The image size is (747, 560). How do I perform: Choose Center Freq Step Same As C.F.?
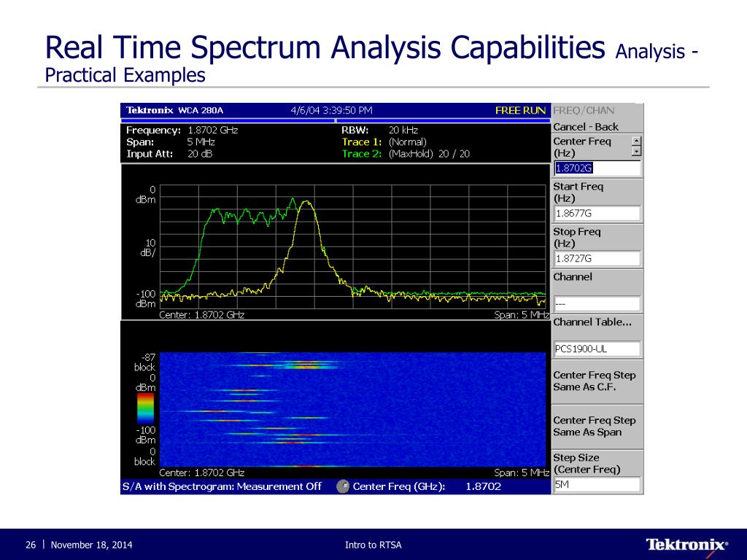[x=597, y=381]
